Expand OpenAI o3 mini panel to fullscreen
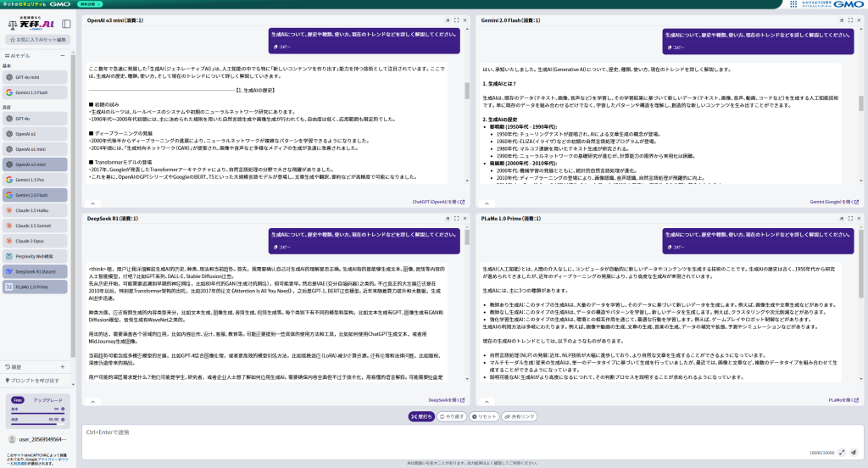868x468 pixels. (456, 20)
